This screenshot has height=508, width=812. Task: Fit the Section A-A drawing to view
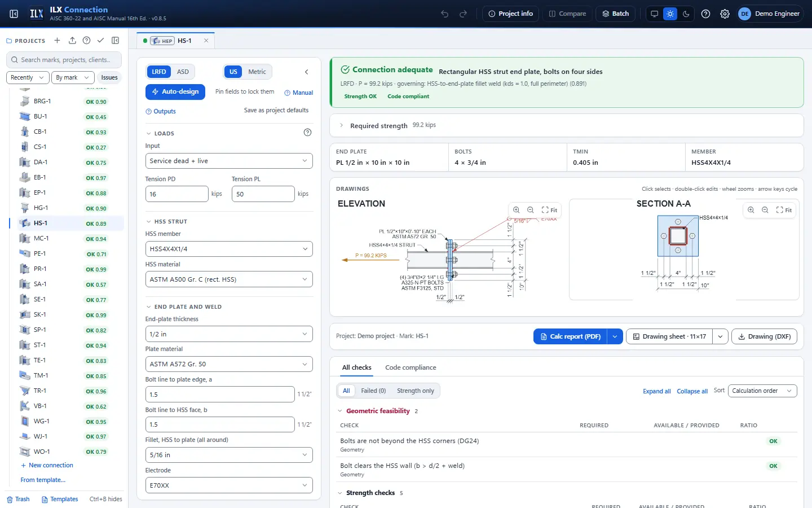coord(784,210)
